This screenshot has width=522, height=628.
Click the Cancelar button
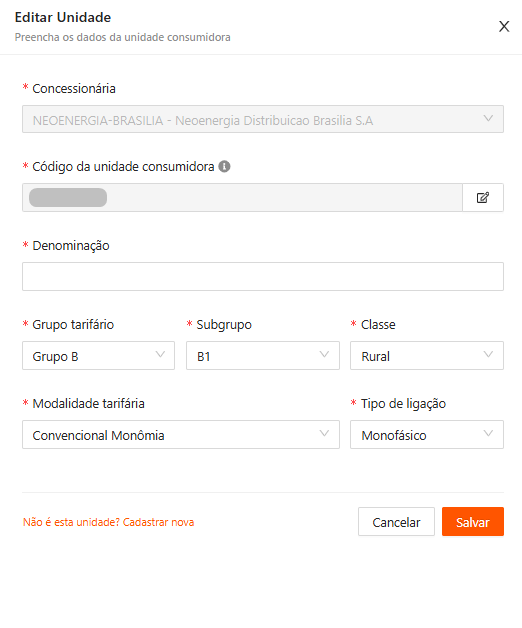(396, 521)
